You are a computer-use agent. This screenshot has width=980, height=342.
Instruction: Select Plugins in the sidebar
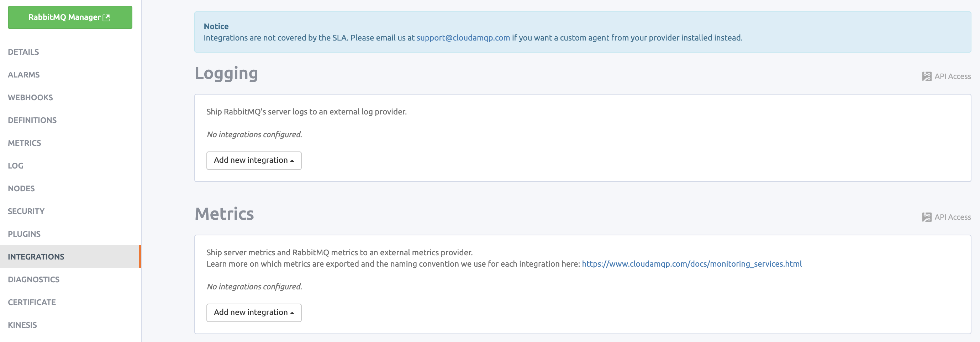point(24,235)
